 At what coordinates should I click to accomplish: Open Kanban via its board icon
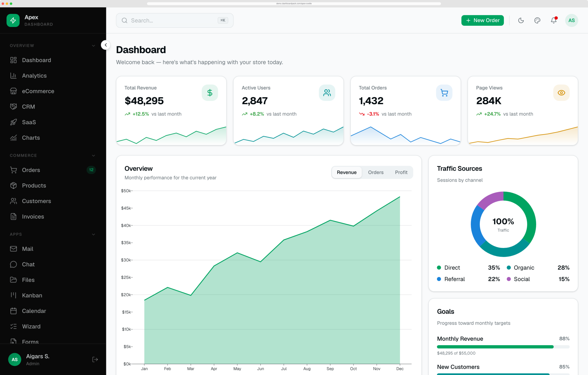[x=13, y=295]
